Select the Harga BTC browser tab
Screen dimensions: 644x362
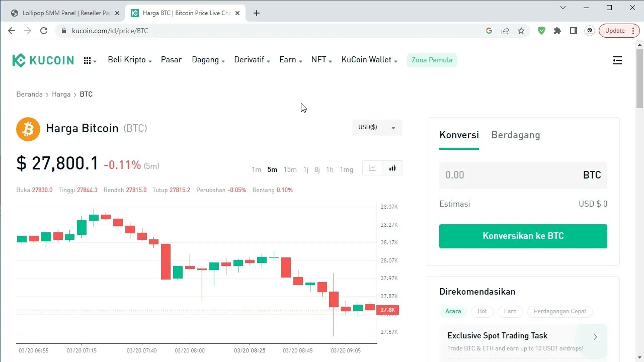pyautogui.click(x=185, y=13)
